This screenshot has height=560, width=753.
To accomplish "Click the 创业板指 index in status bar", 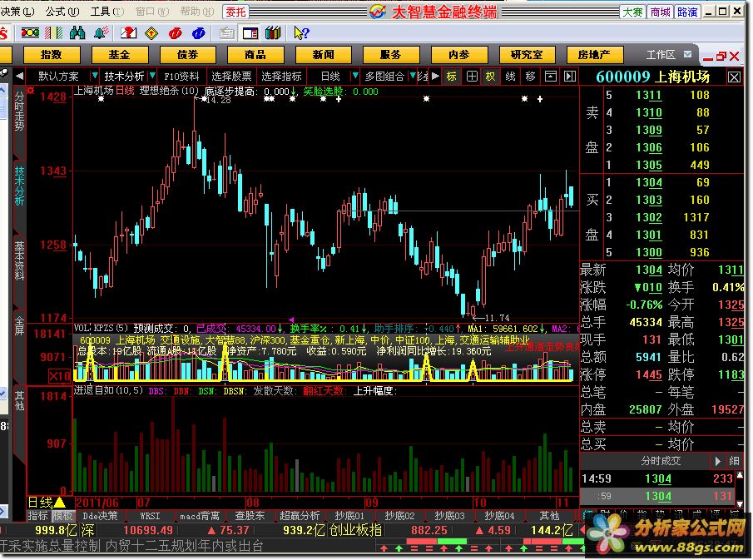I will [x=356, y=530].
